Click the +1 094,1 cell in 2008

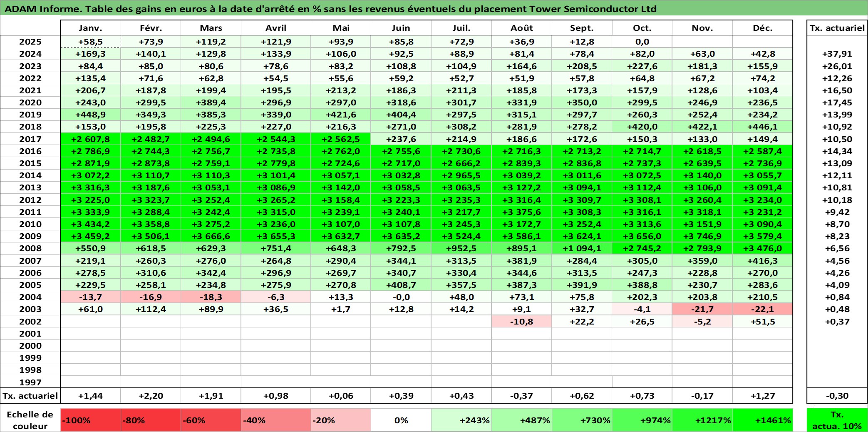click(x=582, y=248)
